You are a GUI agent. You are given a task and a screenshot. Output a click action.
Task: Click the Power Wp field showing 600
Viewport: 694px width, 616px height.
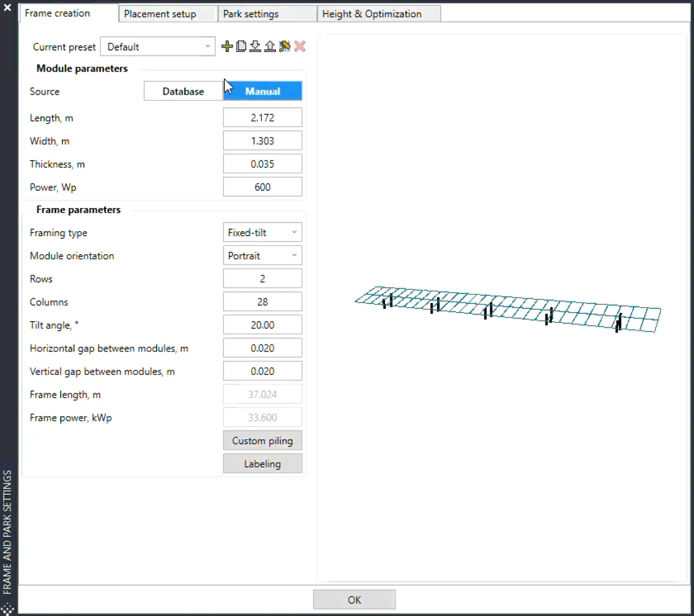tap(262, 187)
